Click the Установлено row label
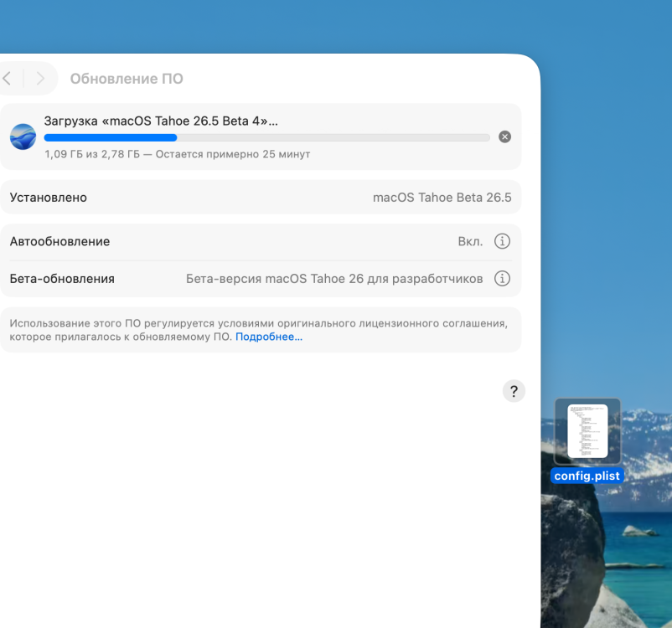672x628 pixels. (48, 198)
